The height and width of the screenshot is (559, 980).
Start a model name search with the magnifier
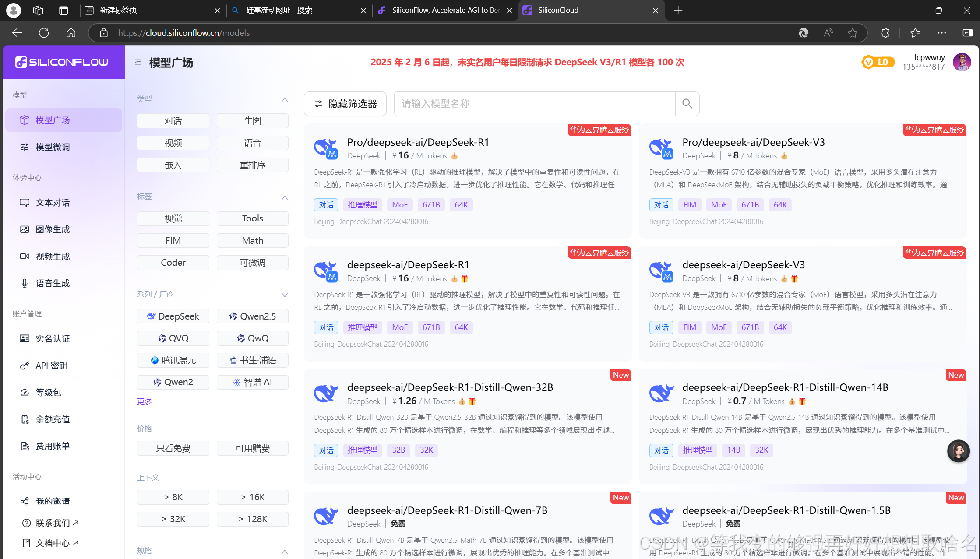687,103
